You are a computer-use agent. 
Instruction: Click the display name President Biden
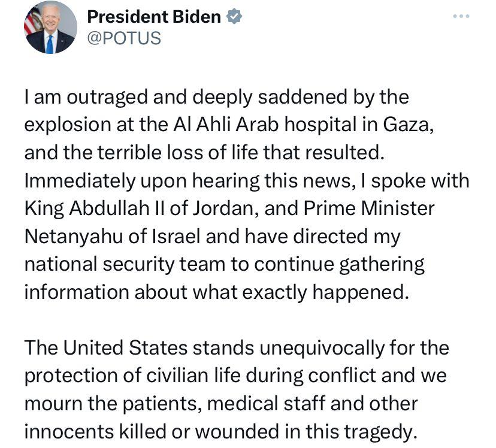154,16
